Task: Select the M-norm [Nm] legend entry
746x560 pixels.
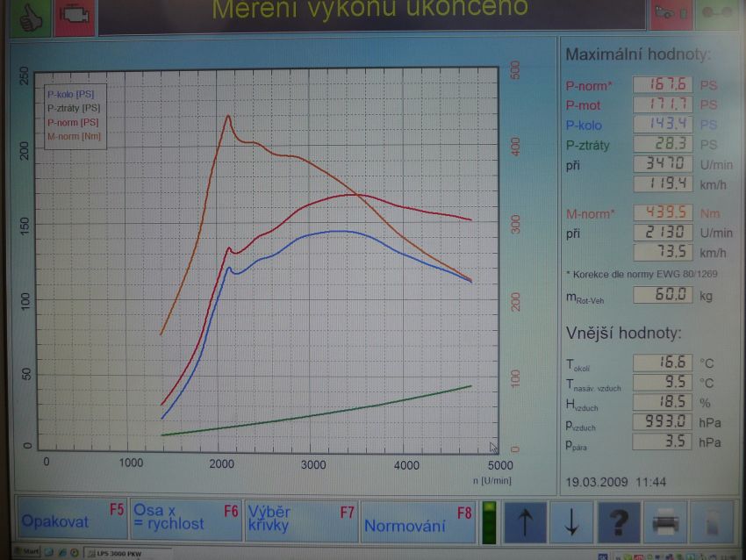Action: tap(74, 136)
